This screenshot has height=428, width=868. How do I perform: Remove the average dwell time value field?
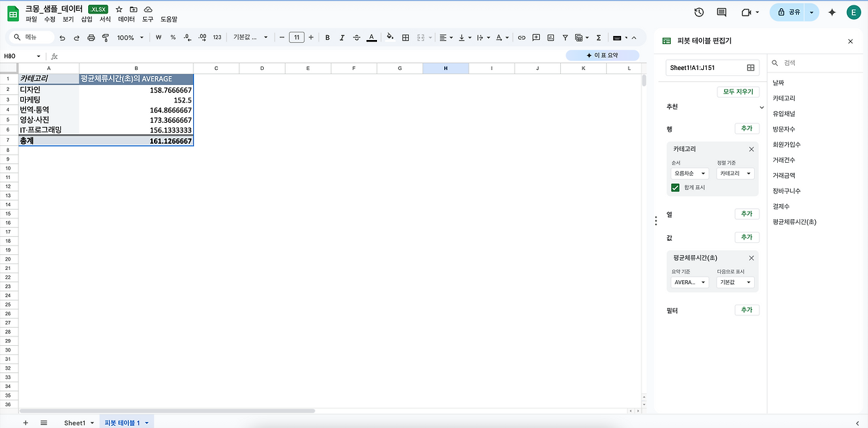tap(751, 258)
